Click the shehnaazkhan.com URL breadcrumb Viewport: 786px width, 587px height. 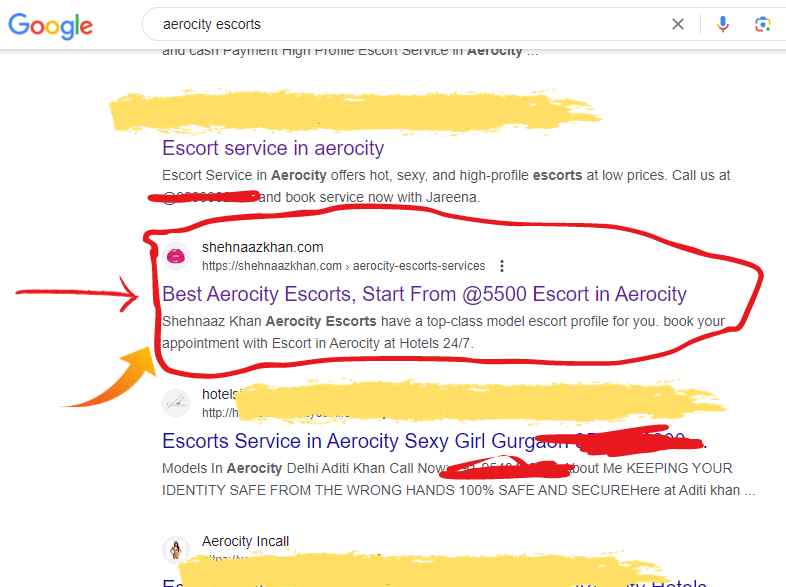(342, 266)
